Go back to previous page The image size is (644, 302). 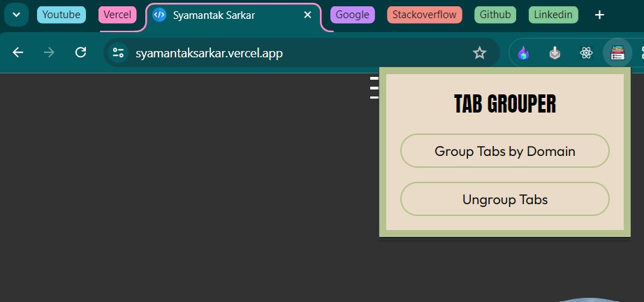tap(17, 52)
